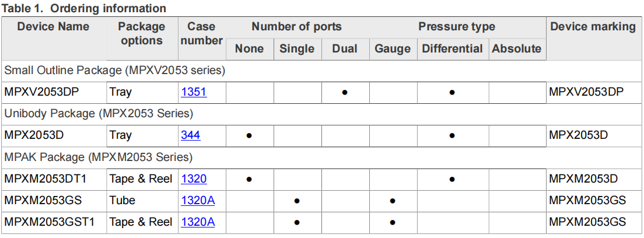Click the Differential sub-column header
This screenshot has height=238, width=644.
tap(452, 49)
